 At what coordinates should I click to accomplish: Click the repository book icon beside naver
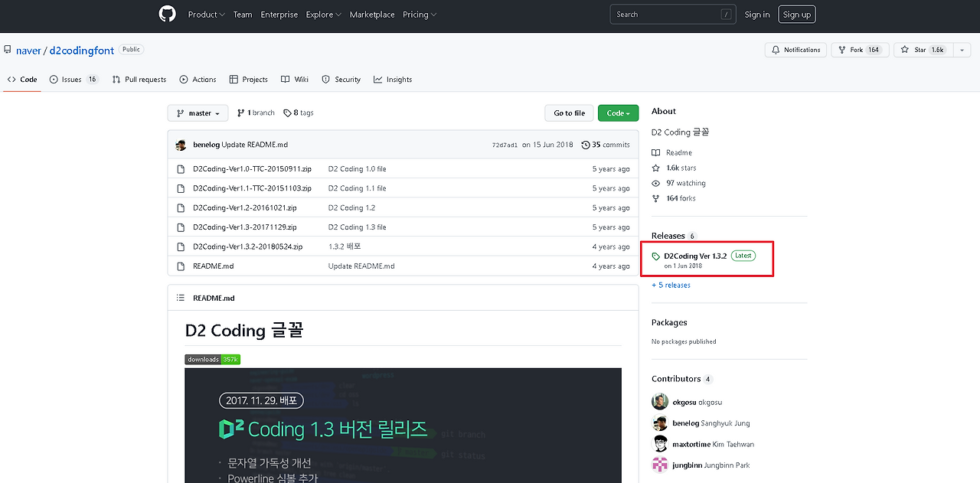tap(8, 50)
